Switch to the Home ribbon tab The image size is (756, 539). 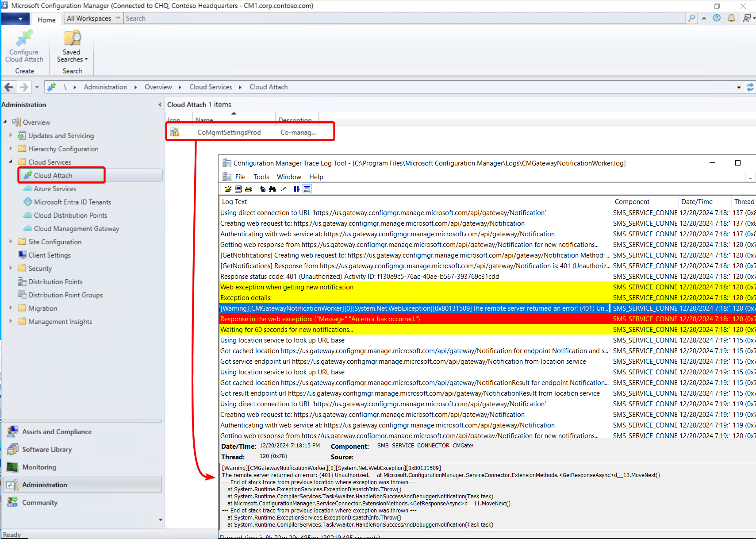(x=46, y=19)
